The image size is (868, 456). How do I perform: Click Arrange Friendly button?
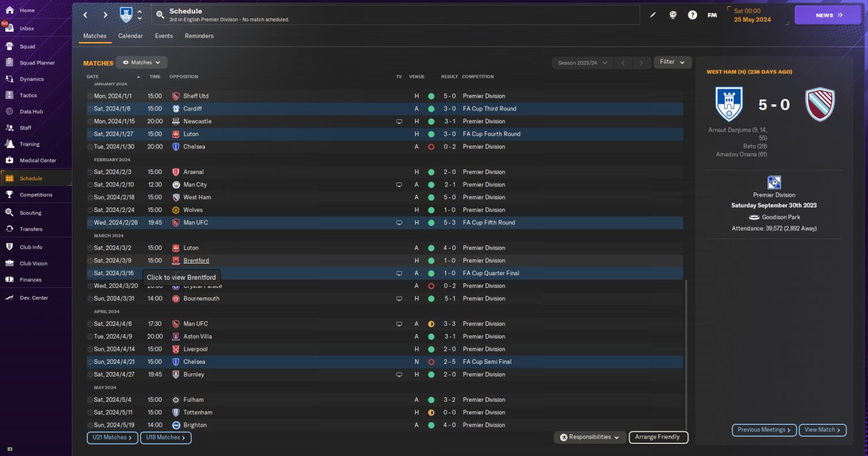coord(658,437)
